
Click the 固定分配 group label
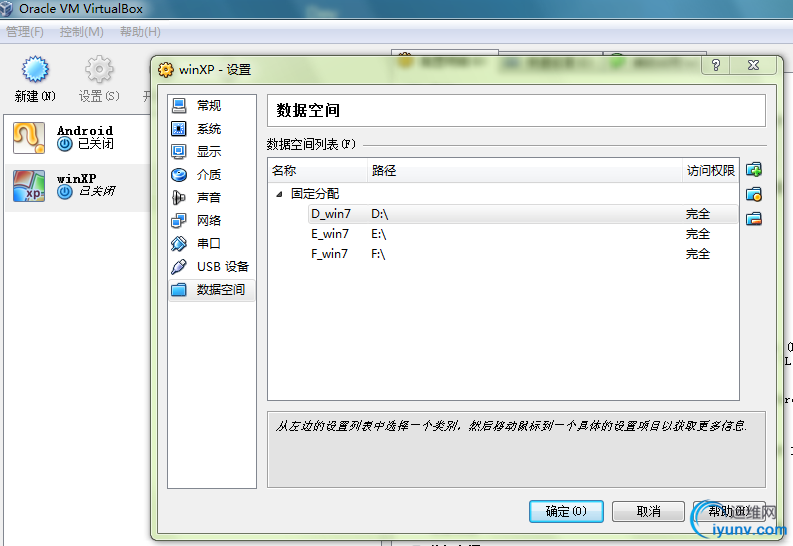(315, 194)
